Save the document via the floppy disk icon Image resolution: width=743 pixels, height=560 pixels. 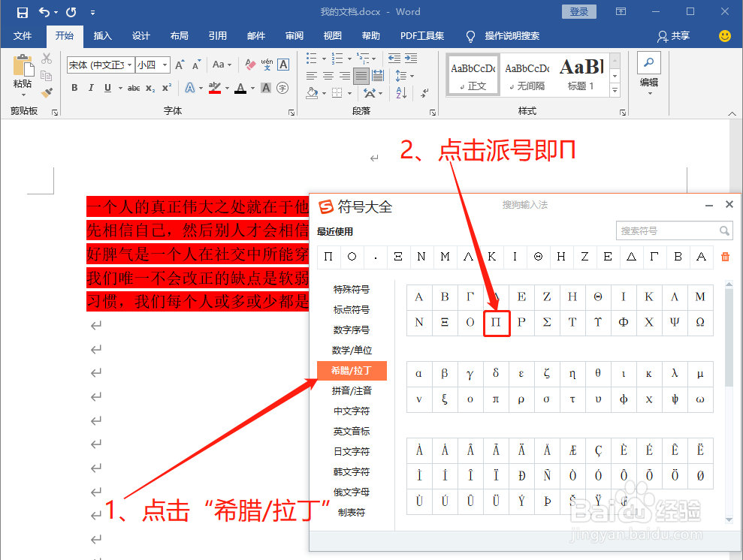[x=23, y=12]
